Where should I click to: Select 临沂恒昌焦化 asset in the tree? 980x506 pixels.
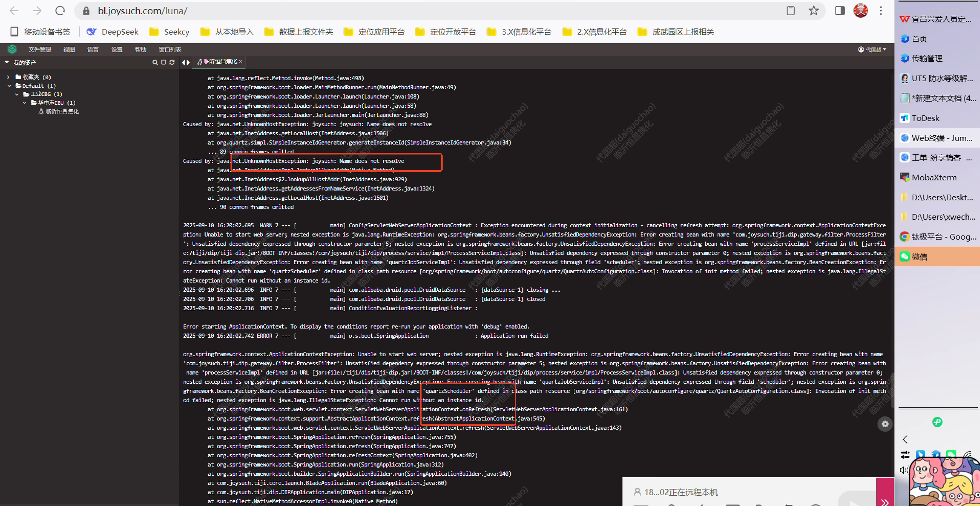click(59, 111)
